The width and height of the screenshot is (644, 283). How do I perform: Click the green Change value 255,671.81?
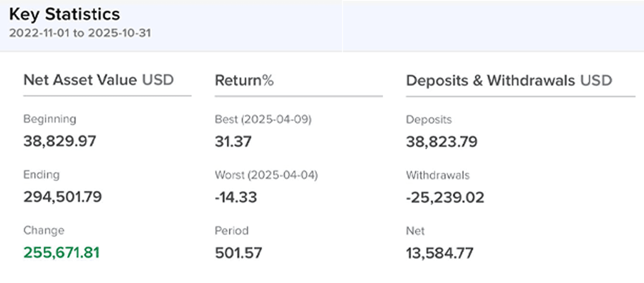(x=62, y=252)
